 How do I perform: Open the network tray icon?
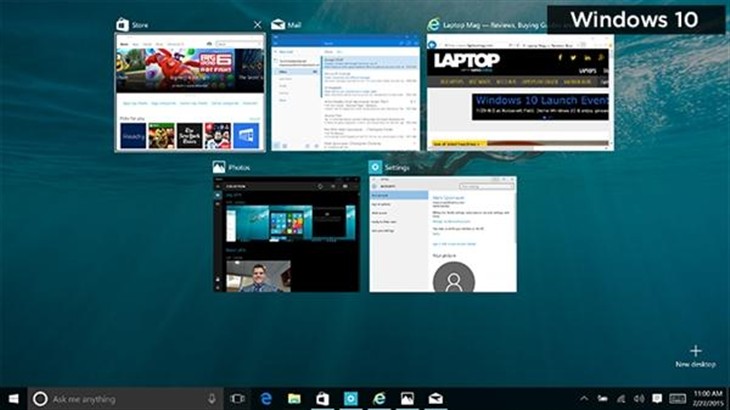[621, 399]
